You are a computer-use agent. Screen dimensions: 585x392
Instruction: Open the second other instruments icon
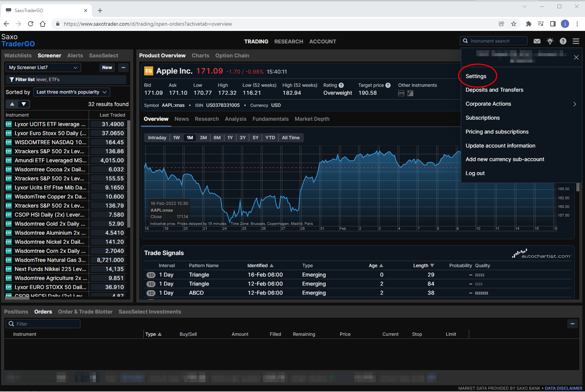[x=410, y=93]
